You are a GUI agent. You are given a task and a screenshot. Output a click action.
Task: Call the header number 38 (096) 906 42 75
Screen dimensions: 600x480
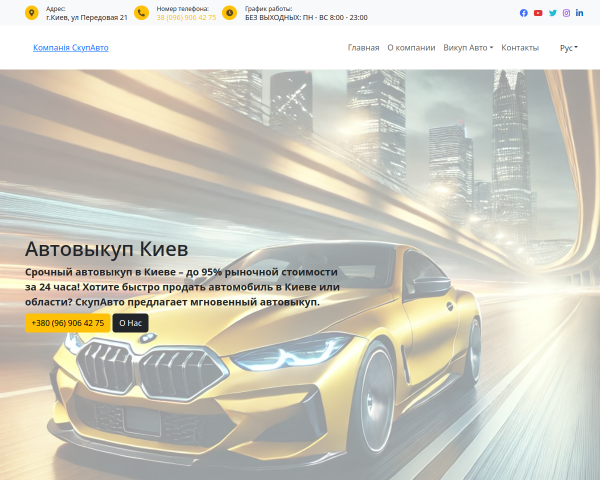[x=186, y=18]
